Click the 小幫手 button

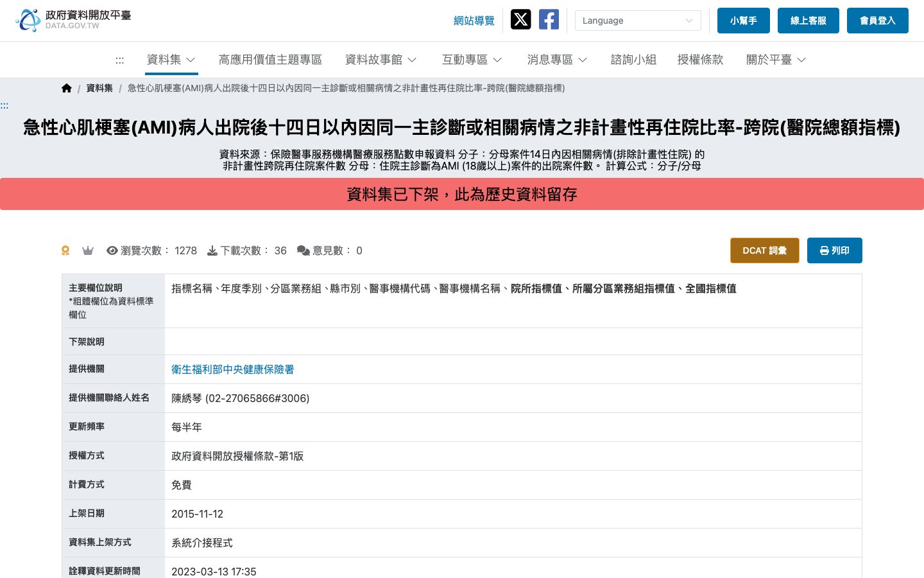(x=744, y=21)
